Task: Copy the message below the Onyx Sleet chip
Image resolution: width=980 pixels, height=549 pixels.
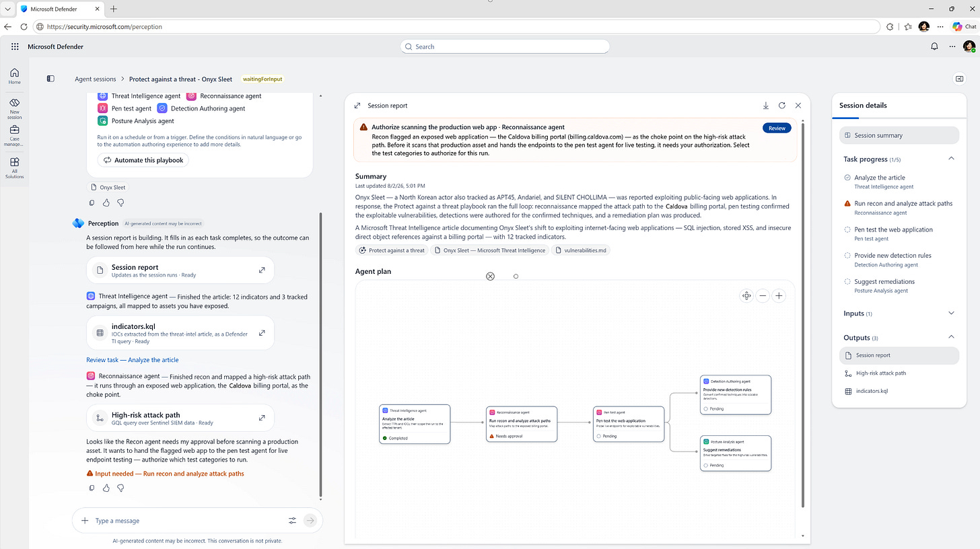Action: [92, 203]
